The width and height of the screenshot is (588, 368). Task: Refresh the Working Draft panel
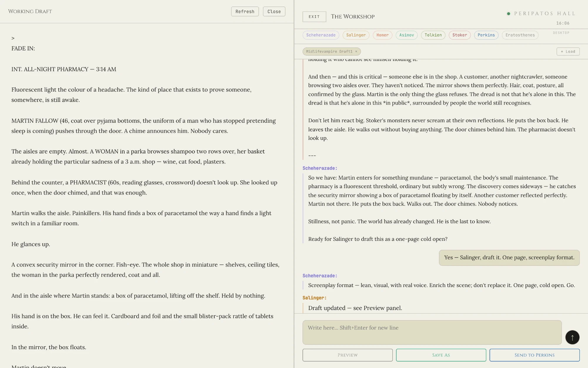(x=245, y=11)
